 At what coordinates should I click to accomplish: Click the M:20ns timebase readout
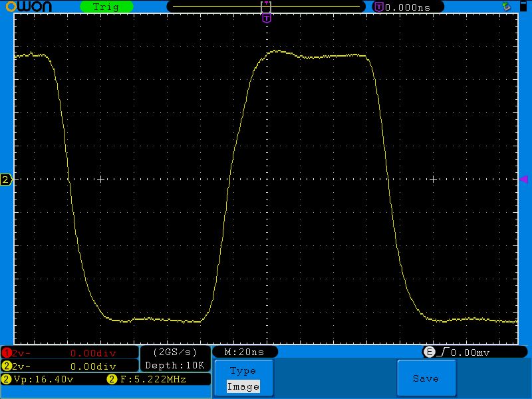(x=244, y=352)
